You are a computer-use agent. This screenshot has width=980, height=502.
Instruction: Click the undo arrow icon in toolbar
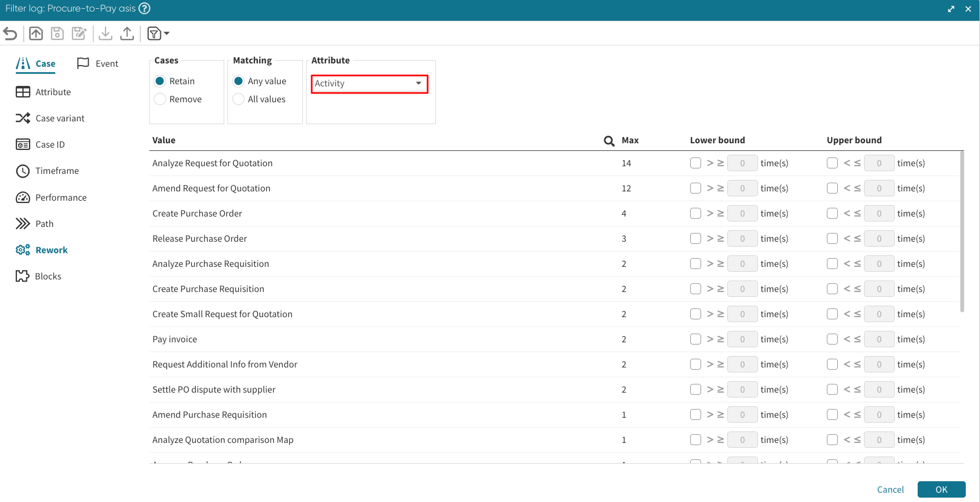click(10, 34)
